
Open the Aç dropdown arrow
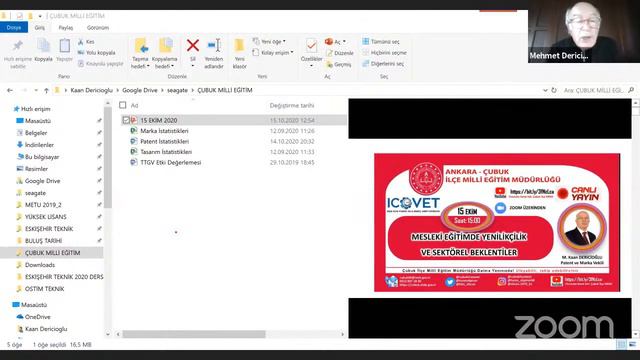pyautogui.click(x=344, y=42)
